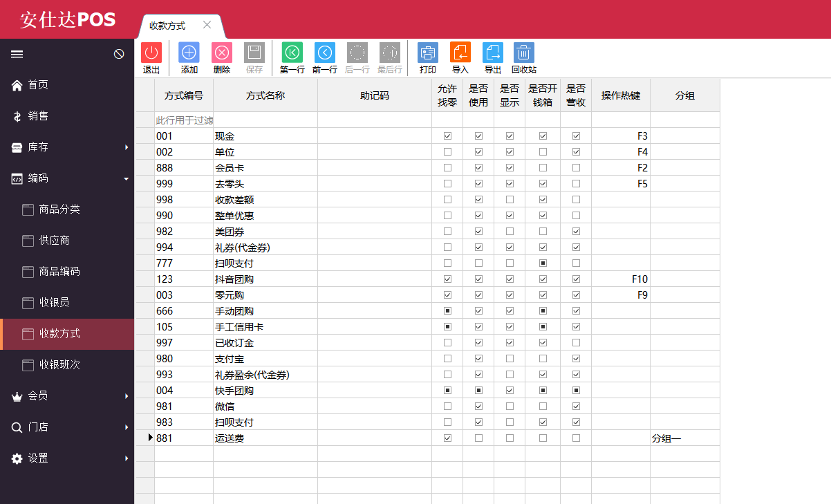The height and width of the screenshot is (504, 831).
Task: Close the 收款方式 tab
Action: pyautogui.click(x=207, y=25)
